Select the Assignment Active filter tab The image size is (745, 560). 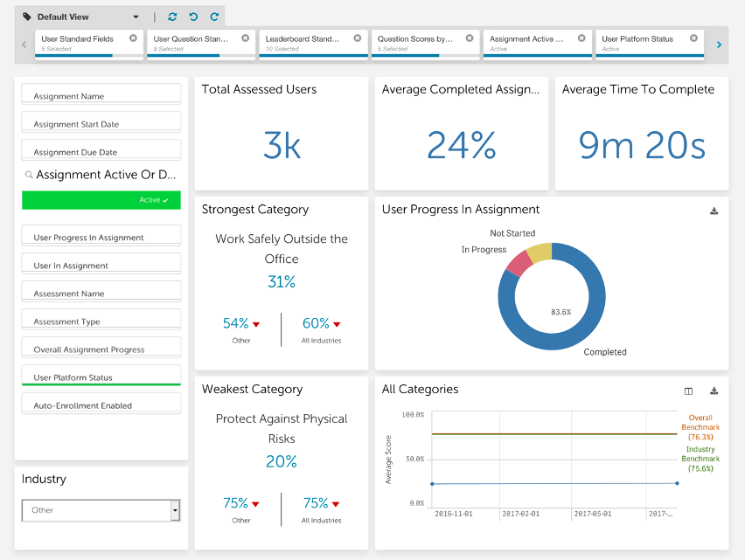point(538,44)
